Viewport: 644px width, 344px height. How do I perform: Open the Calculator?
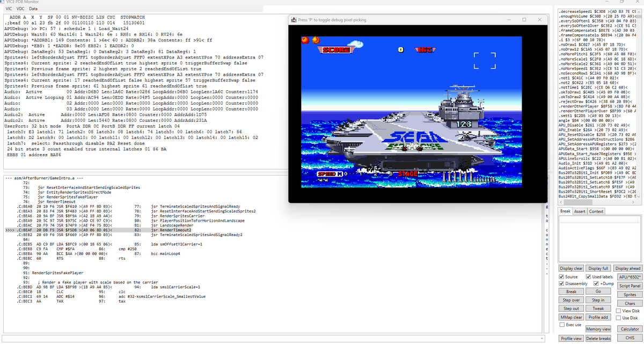point(629,329)
